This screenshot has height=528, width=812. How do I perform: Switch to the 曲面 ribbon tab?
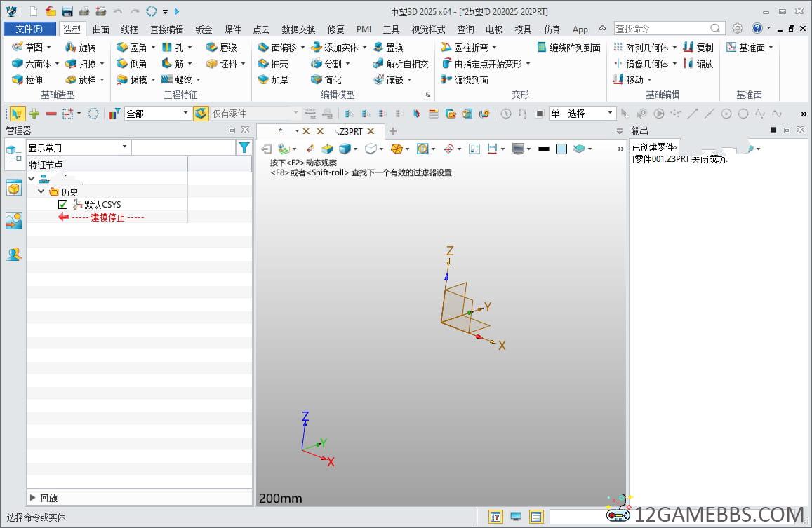point(101,29)
